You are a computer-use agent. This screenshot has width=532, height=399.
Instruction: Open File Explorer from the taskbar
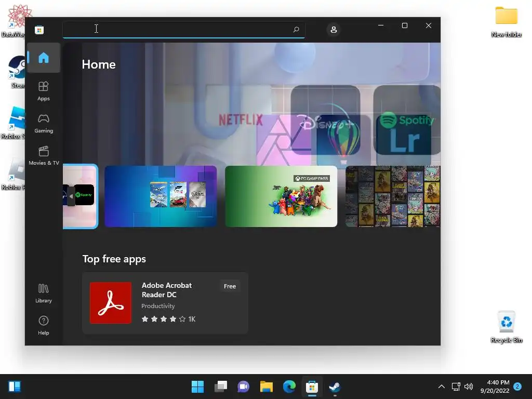pyautogui.click(x=267, y=387)
